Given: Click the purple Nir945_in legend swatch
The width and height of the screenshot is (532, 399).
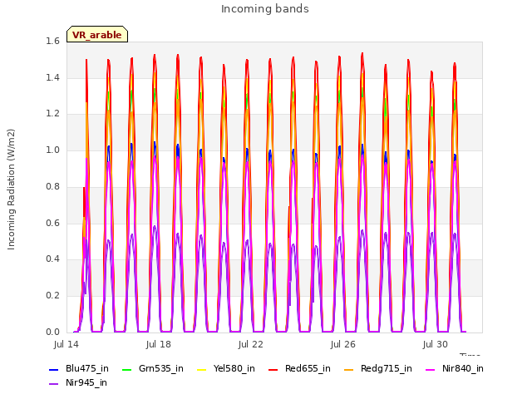Looking at the screenshot, I should click(54, 384).
